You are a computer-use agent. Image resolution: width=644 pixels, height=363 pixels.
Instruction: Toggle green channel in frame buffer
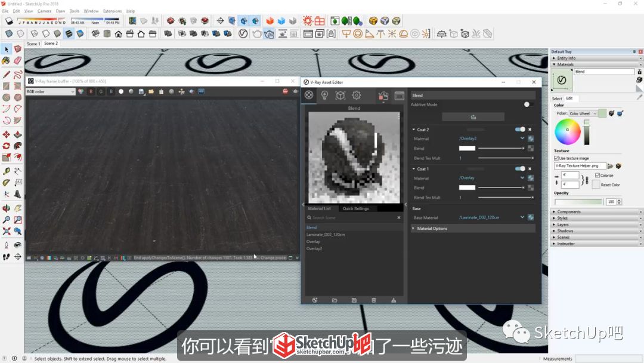pos(101,92)
